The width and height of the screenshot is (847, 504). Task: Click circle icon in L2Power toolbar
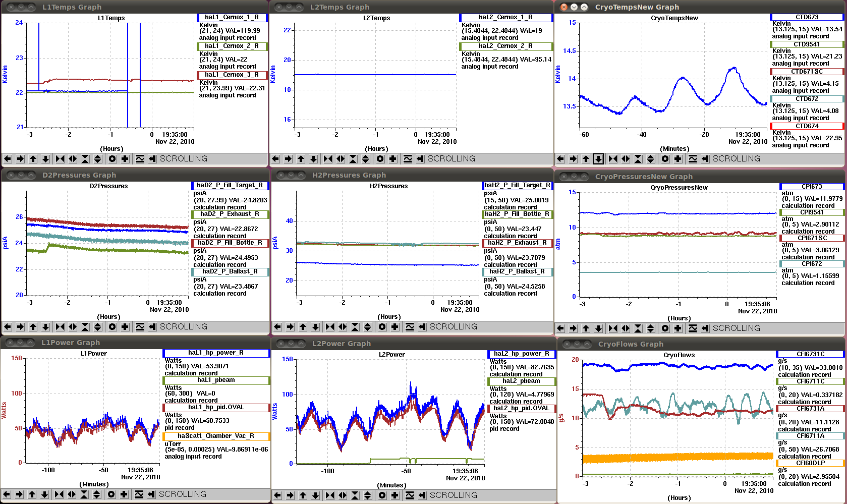(382, 495)
